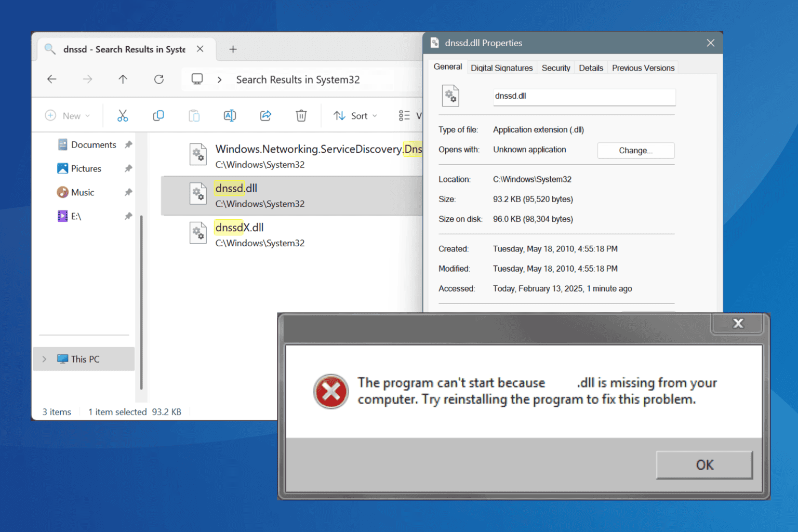This screenshot has height=532, width=798.
Task: Close the dnssd Search Results tab
Action: coord(200,49)
